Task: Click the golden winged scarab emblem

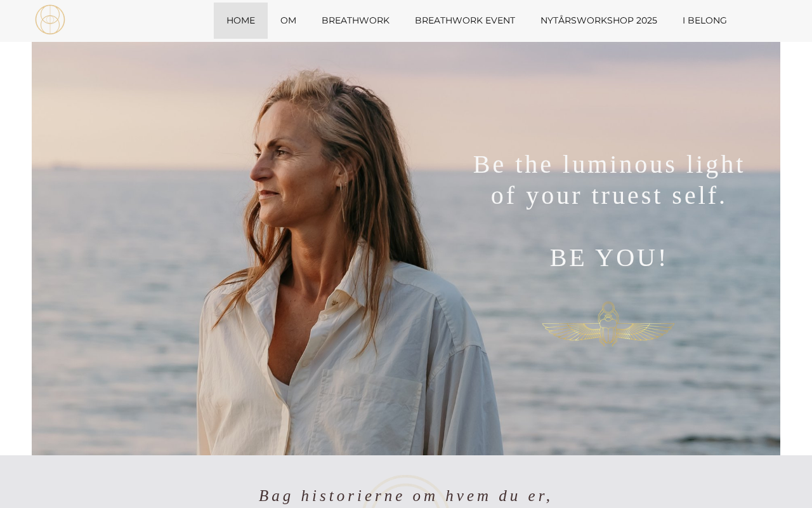Action: (x=608, y=324)
